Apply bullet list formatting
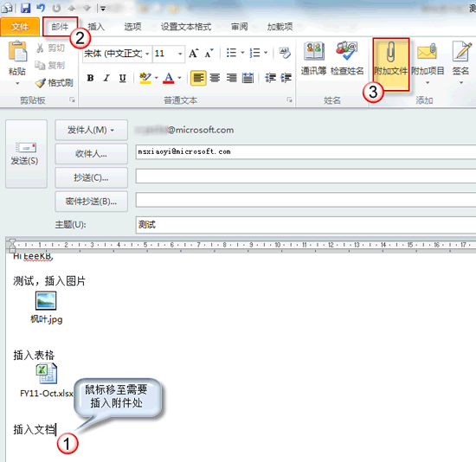Viewport: 476px width, 462px height. coord(232,53)
